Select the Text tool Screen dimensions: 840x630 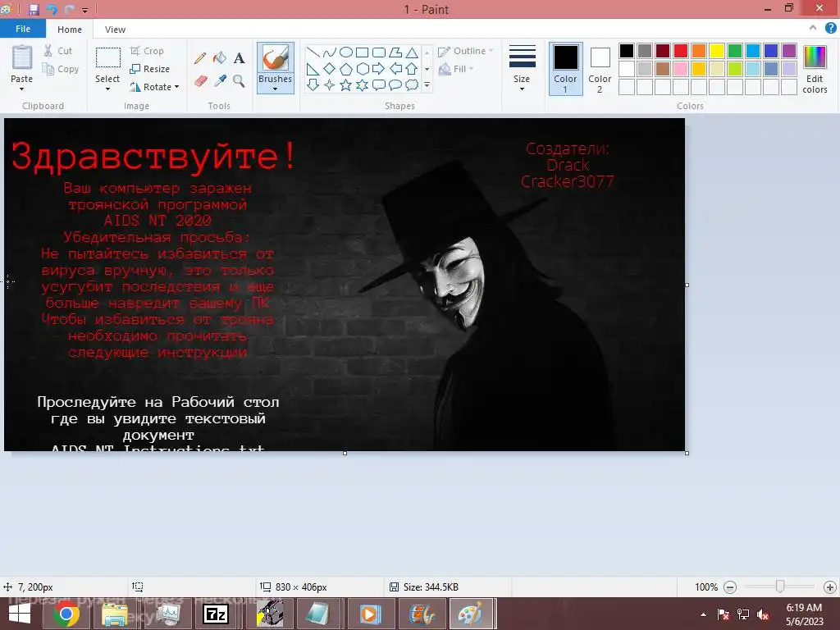click(239, 58)
